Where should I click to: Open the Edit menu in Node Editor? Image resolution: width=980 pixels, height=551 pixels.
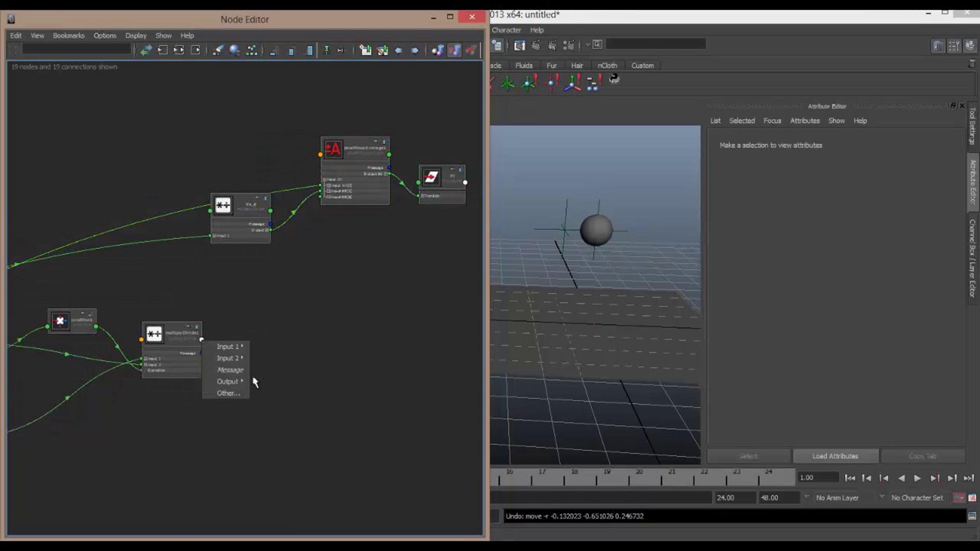[16, 36]
